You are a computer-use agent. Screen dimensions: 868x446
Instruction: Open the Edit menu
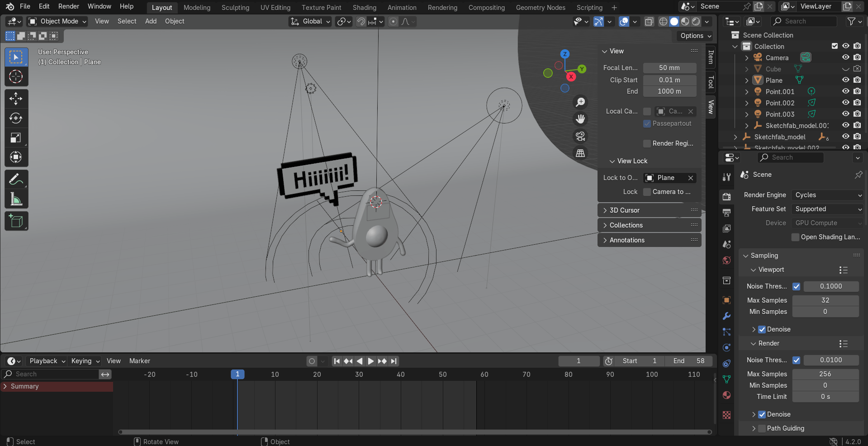coord(44,6)
